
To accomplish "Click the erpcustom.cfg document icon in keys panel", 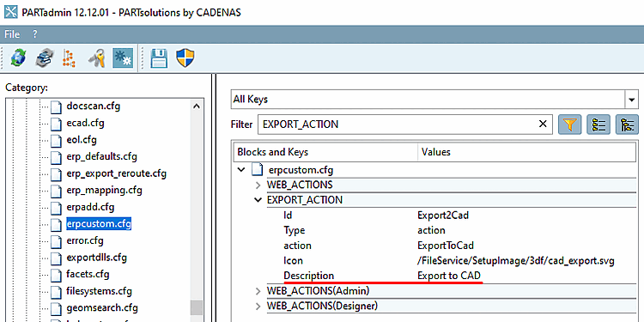I will pyautogui.click(x=258, y=169).
